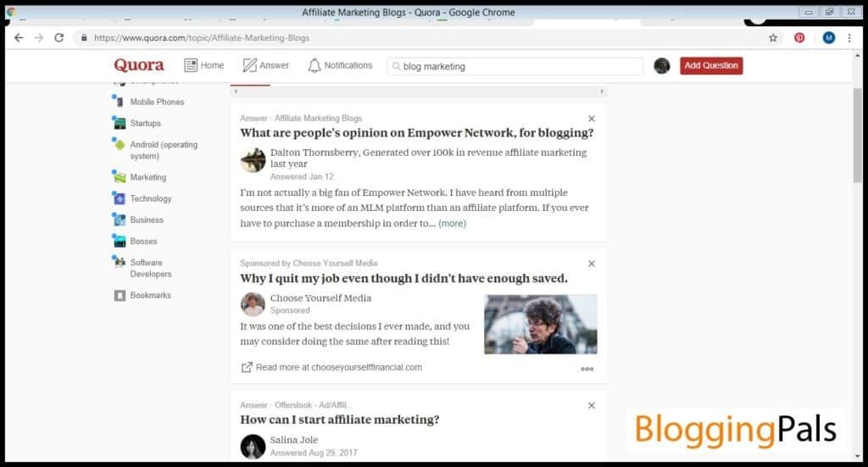
Task: Click the Mobile Phones topic icon
Action: (x=119, y=102)
